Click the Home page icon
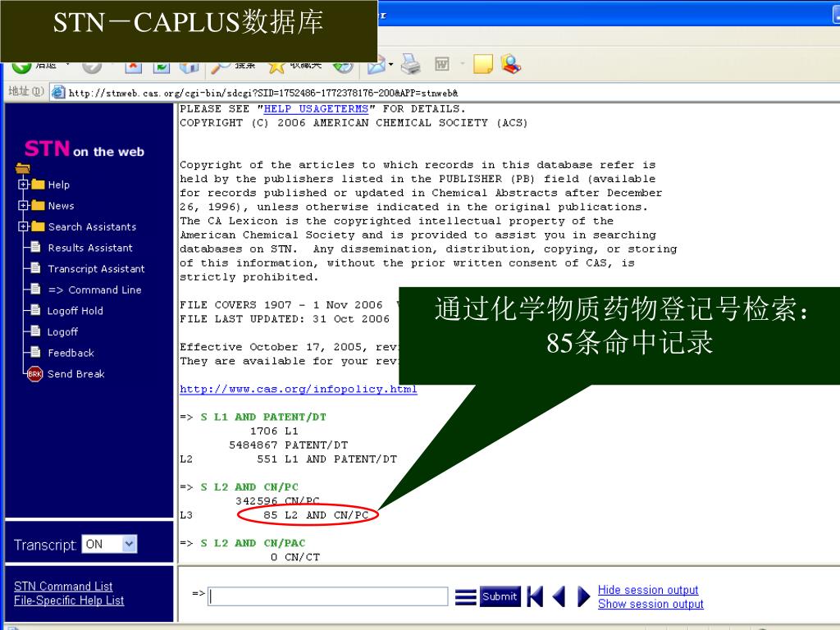This screenshot has width=840, height=630. coord(189,66)
